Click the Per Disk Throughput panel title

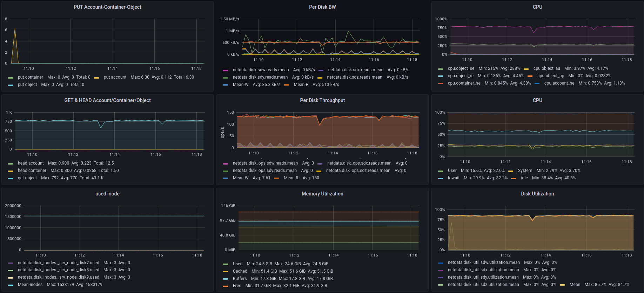[322, 100]
